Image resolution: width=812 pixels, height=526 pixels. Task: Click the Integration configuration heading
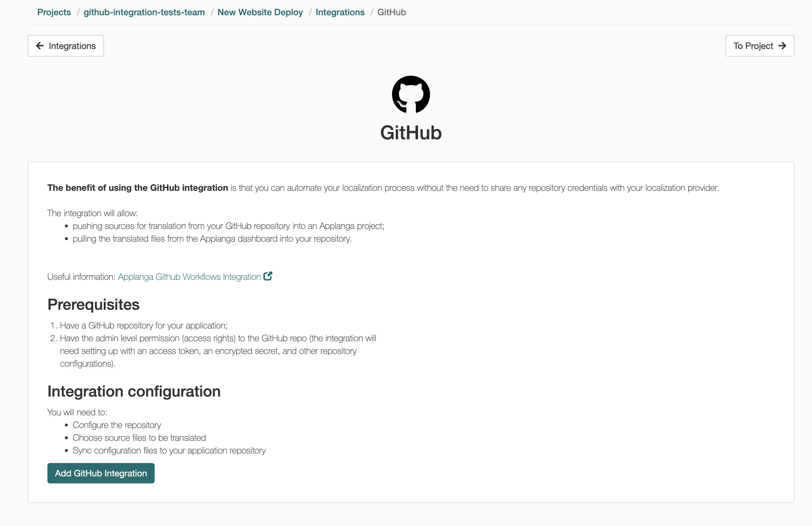pyautogui.click(x=134, y=391)
